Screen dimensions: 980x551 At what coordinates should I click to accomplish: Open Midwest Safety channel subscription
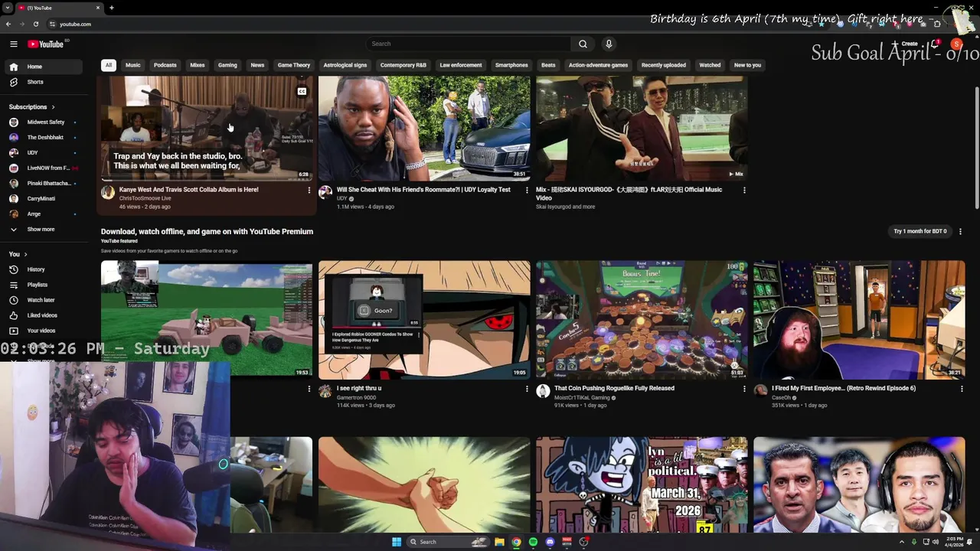44,122
